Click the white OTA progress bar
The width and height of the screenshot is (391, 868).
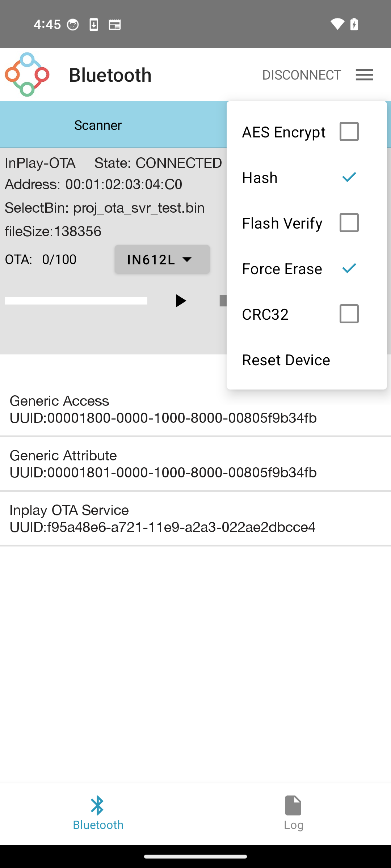(x=76, y=301)
